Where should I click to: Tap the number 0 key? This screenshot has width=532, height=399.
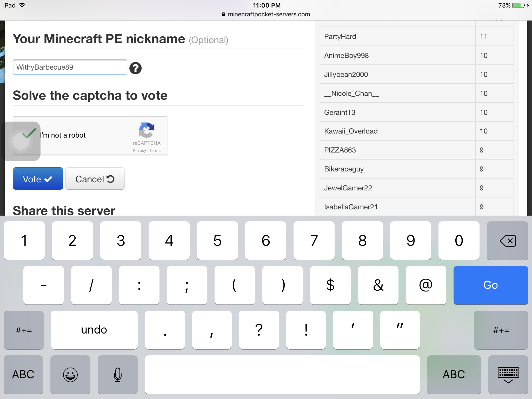[x=459, y=241]
